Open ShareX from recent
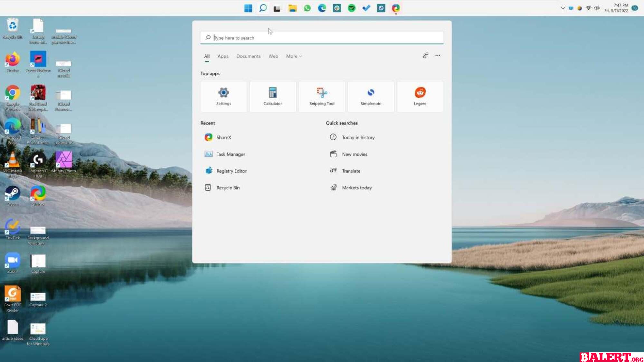This screenshot has height=362, width=644. [223, 137]
